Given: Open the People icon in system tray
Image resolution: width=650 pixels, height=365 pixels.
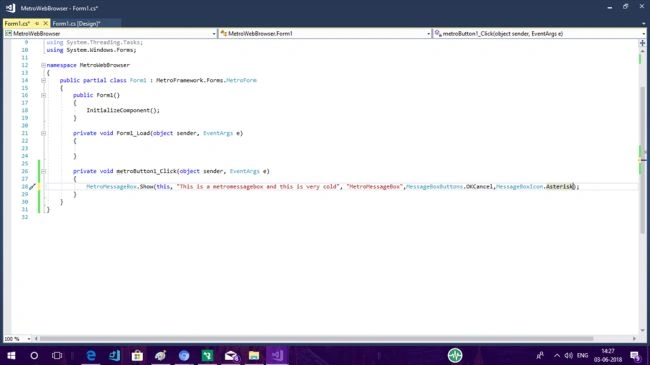Looking at the screenshot, I should pyautogui.click(x=540, y=355).
